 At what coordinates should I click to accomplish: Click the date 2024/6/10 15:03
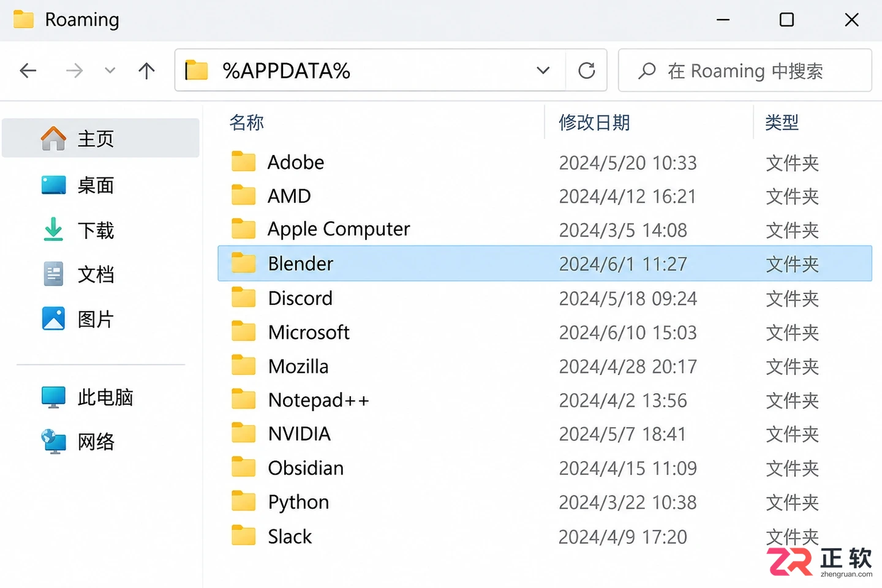click(628, 333)
